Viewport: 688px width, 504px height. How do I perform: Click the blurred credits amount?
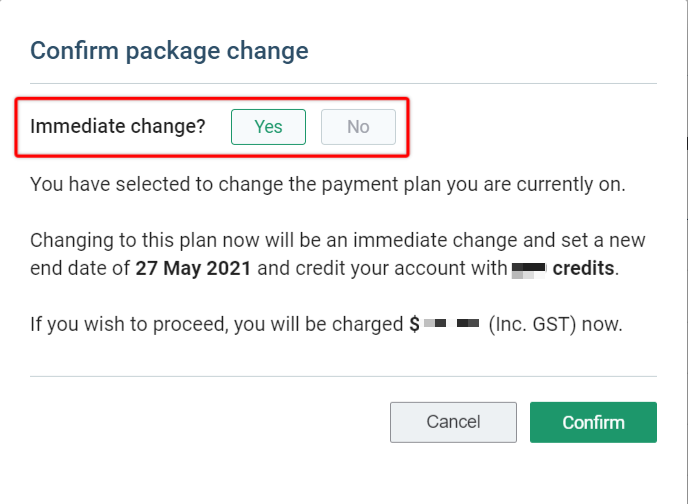[527, 270]
